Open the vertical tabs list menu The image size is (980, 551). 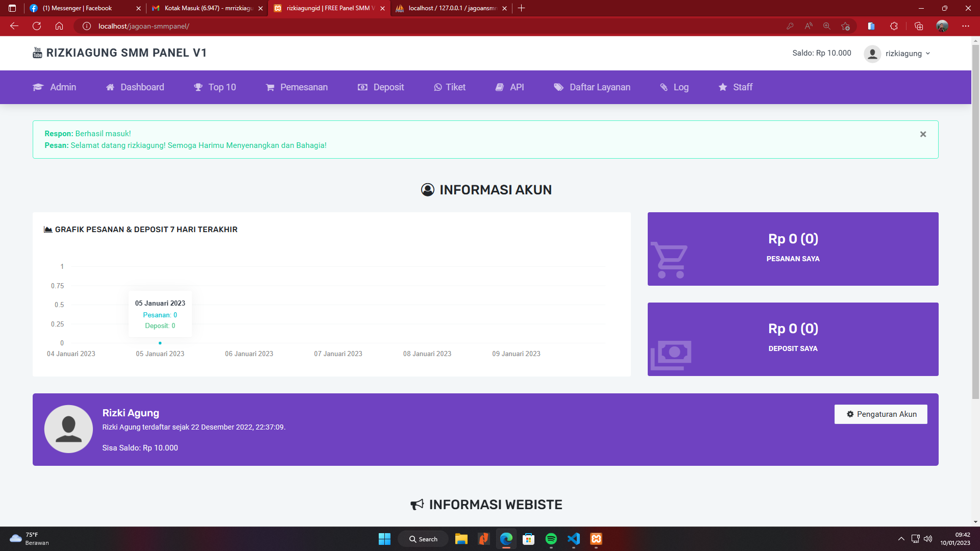click(11, 8)
